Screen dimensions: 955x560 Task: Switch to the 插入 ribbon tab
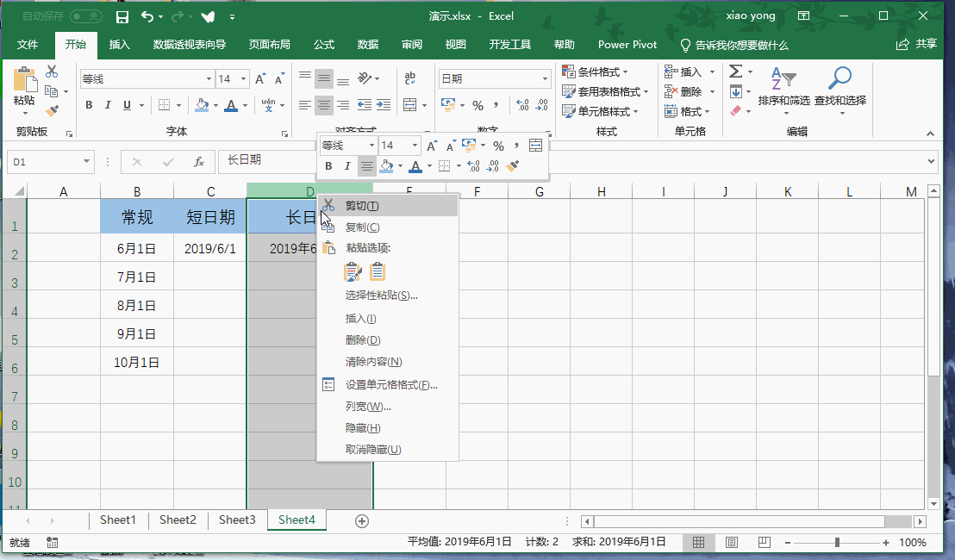click(x=120, y=45)
